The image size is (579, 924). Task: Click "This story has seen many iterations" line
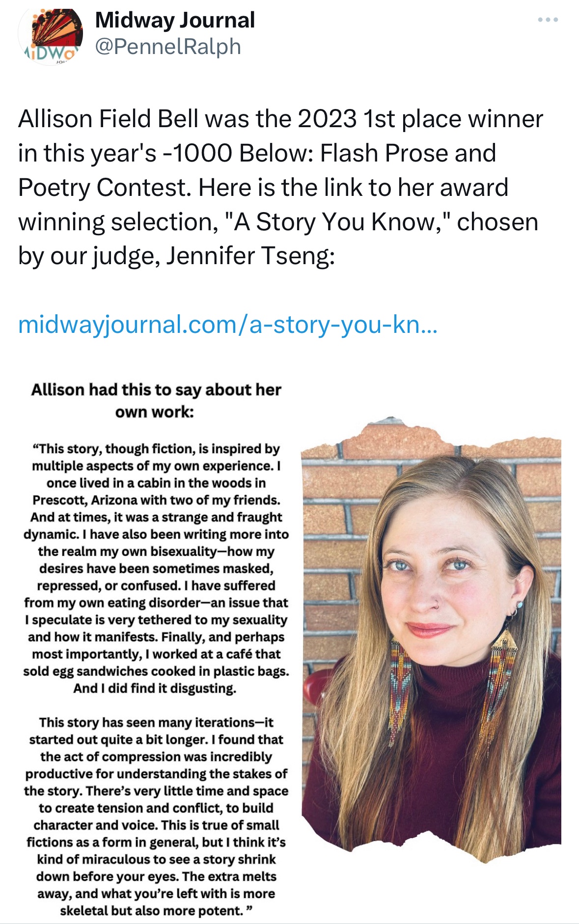156,723
